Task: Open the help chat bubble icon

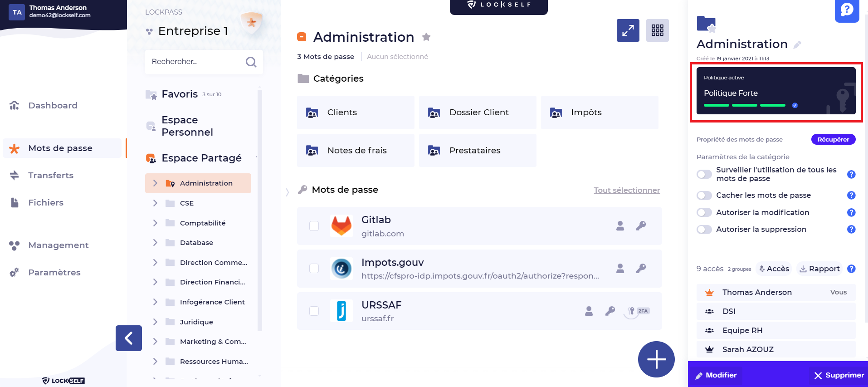Action: (x=847, y=10)
